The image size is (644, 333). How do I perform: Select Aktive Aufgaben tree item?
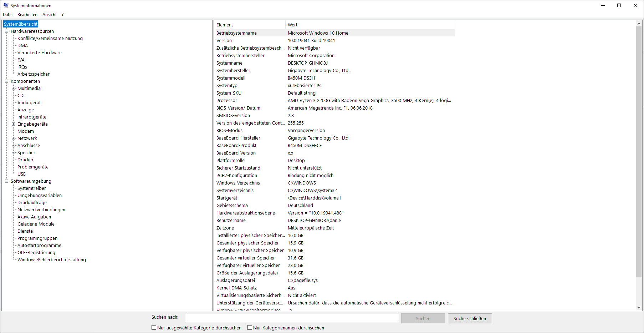tap(34, 217)
